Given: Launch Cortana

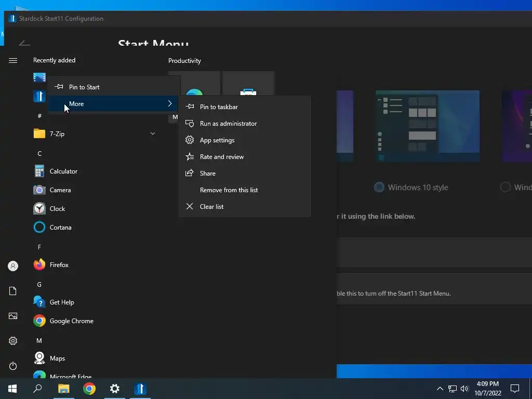Looking at the screenshot, I should (x=95, y=228).
